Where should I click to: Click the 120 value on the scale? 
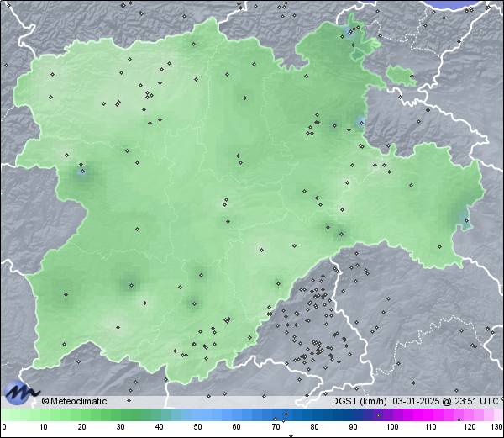point(470,427)
